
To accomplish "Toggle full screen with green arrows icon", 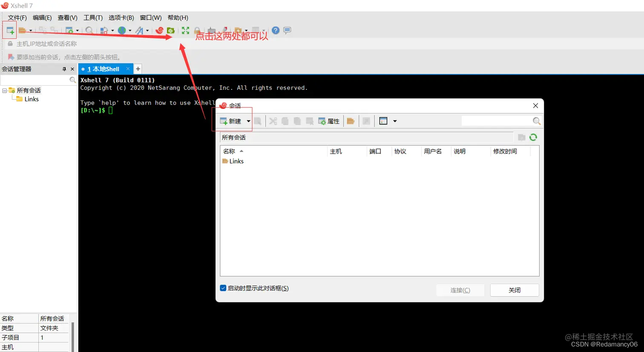I will pyautogui.click(x=185, y=31).
